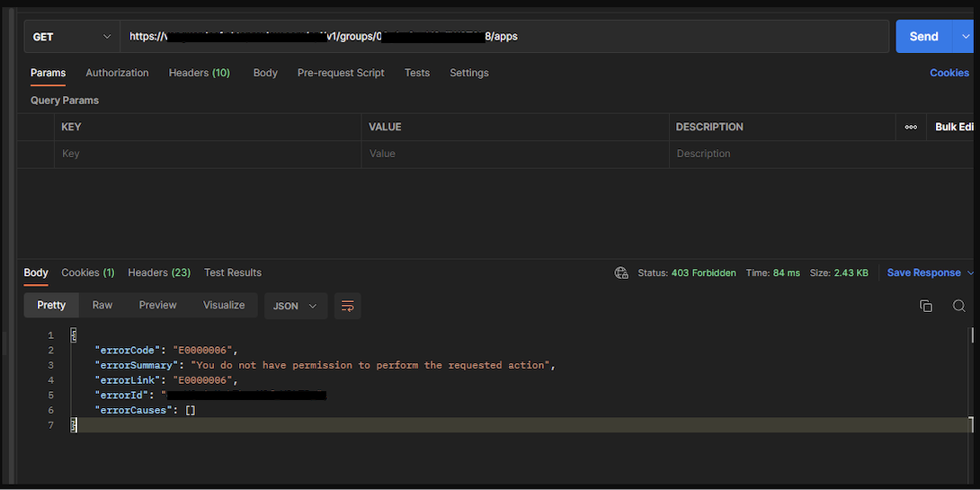Viewport: 980px width, 490px height.
Task: Show the Visualize response view
Action: tap(224, 306)
